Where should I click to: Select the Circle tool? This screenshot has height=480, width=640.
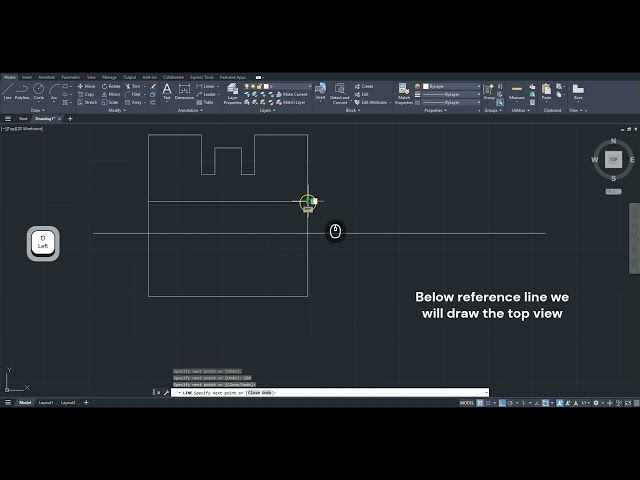coord(39,91)
